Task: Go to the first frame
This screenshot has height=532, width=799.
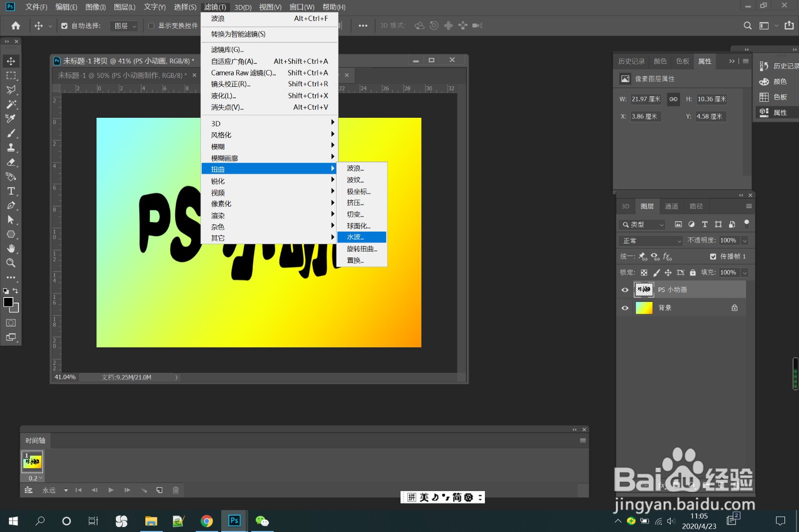Action: tap(78, 490)
